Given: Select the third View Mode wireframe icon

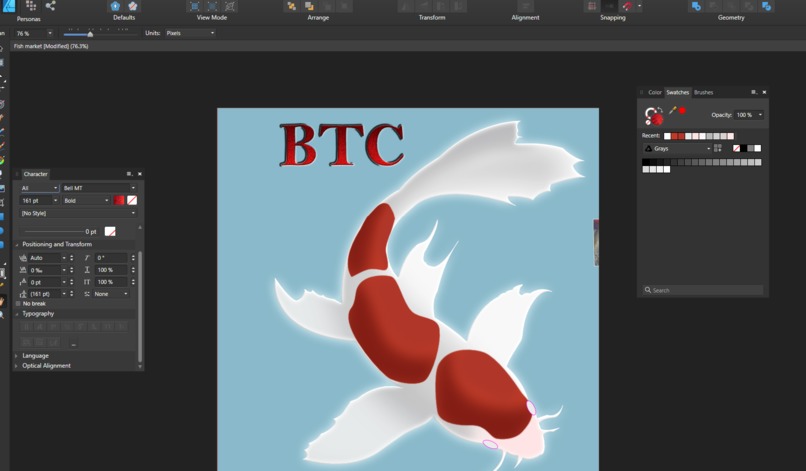Looking at the screenshot, I should (230, 6).
